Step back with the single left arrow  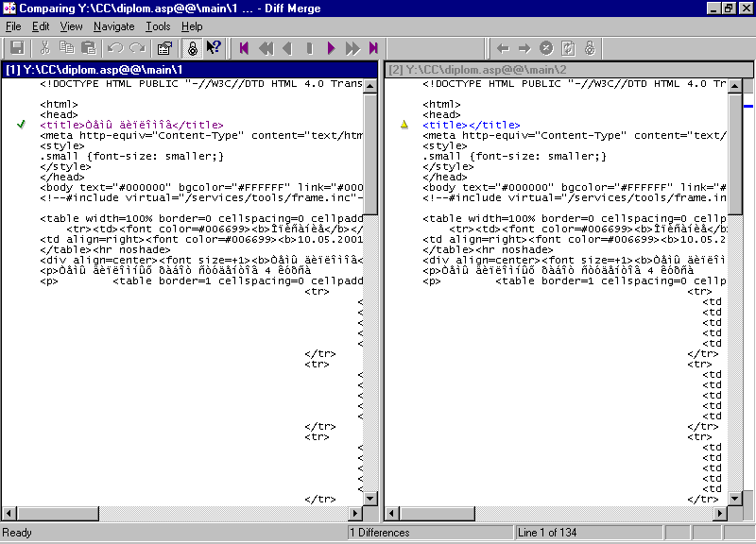288,48
